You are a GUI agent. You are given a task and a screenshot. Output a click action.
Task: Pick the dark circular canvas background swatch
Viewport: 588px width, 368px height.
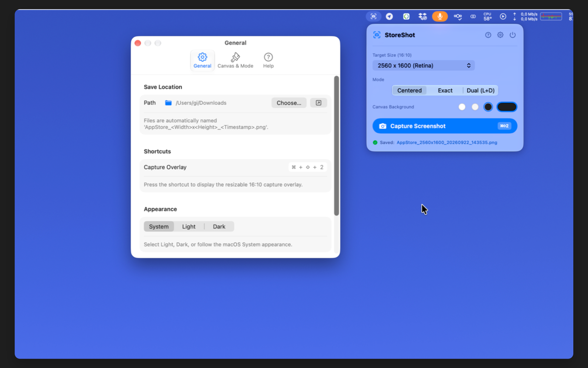click(488, 107)
